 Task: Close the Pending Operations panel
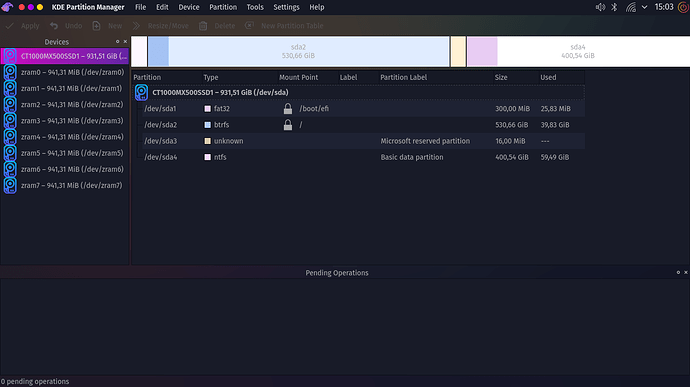click(x=686, y=273)
